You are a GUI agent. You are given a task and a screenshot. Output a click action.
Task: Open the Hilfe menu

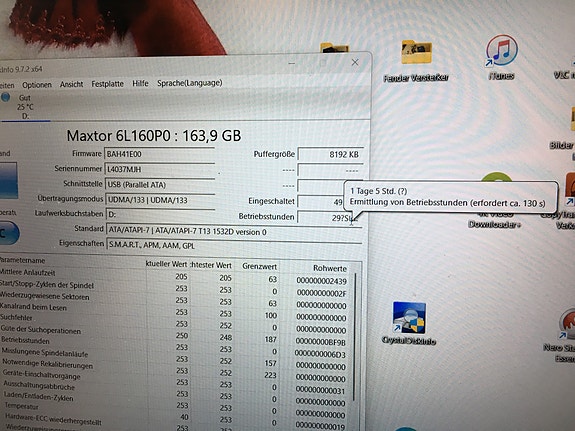140,84
